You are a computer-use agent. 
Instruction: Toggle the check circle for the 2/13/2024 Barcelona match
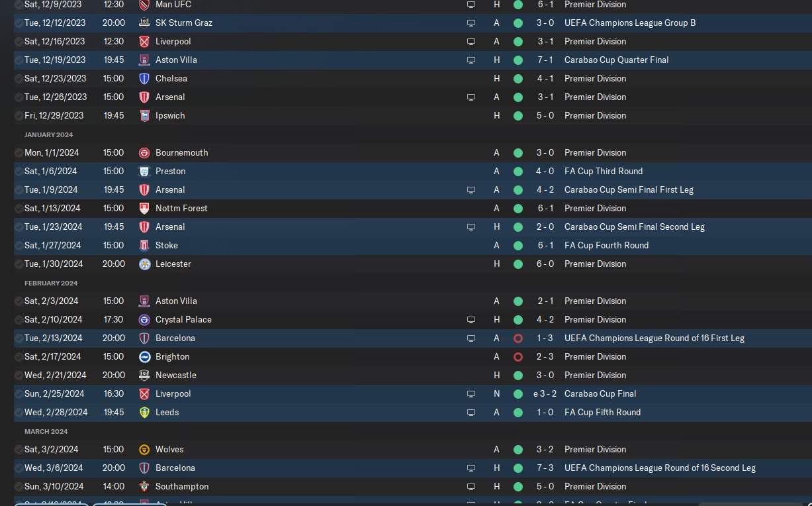point(19,338)
